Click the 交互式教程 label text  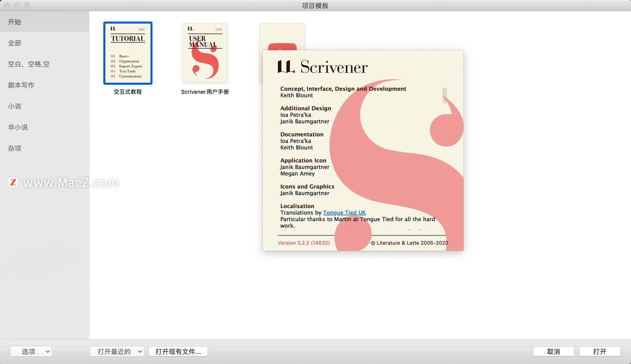(x=128, y=92)
